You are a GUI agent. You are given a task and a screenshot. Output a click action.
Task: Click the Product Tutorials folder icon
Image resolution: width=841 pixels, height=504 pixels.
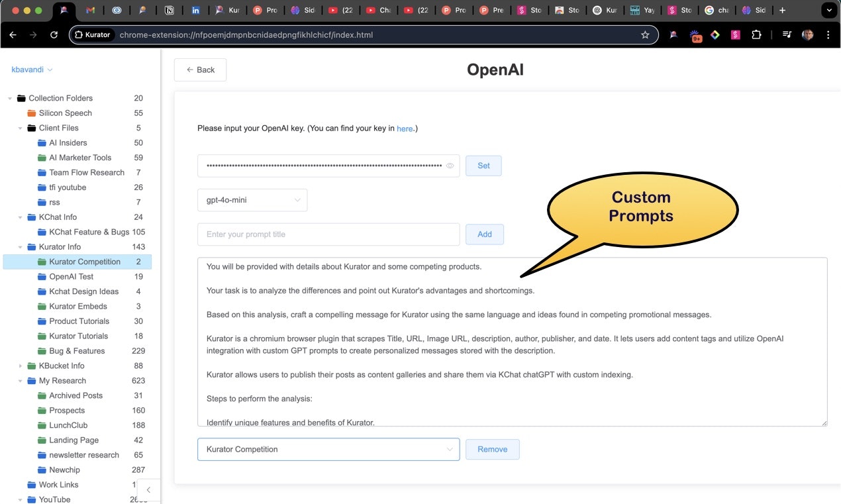tap(42, 321)
